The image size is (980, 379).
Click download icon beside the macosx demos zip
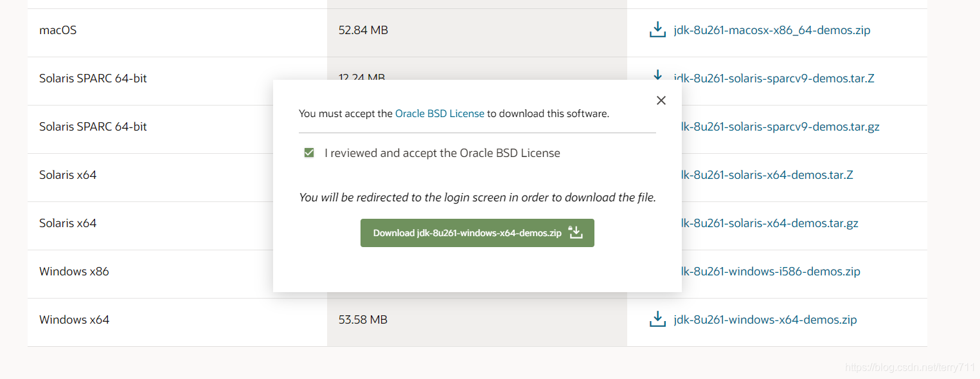pyautogui.click(x=657, y=30)
